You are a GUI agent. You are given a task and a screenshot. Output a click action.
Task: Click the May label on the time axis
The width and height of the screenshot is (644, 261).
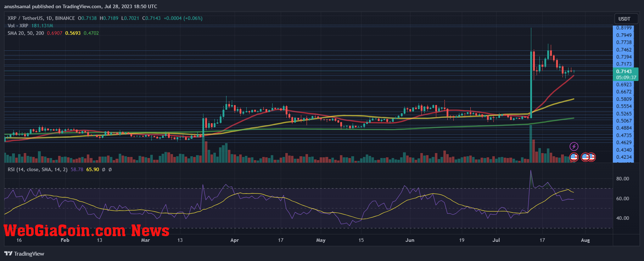click(321, 240)
